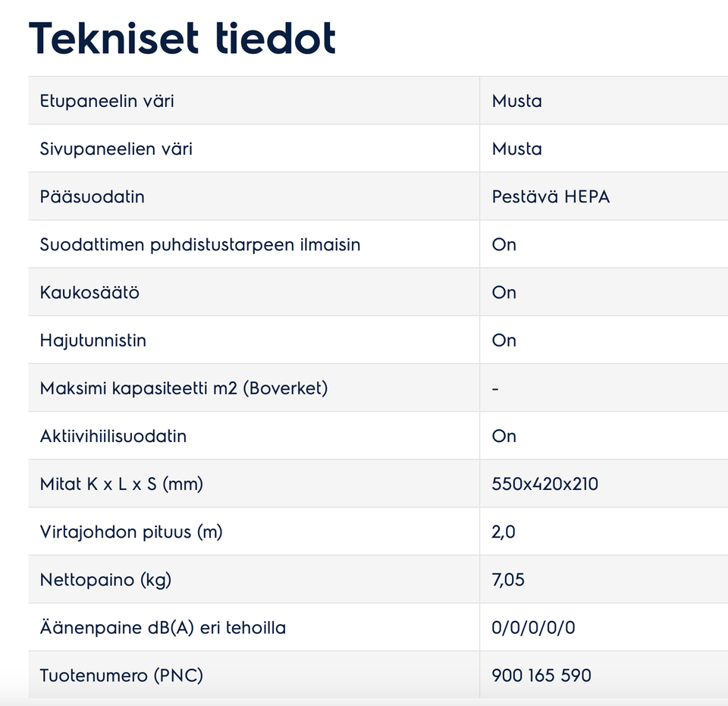Click 'Maksimi kapasiteetti m2 (Boverket)' label

(184, 388)
